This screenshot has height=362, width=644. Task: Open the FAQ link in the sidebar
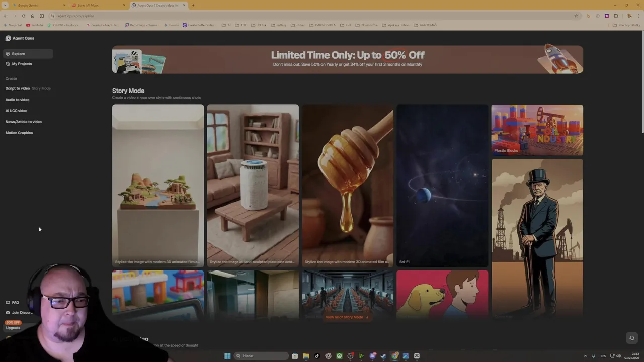[13, 302]
